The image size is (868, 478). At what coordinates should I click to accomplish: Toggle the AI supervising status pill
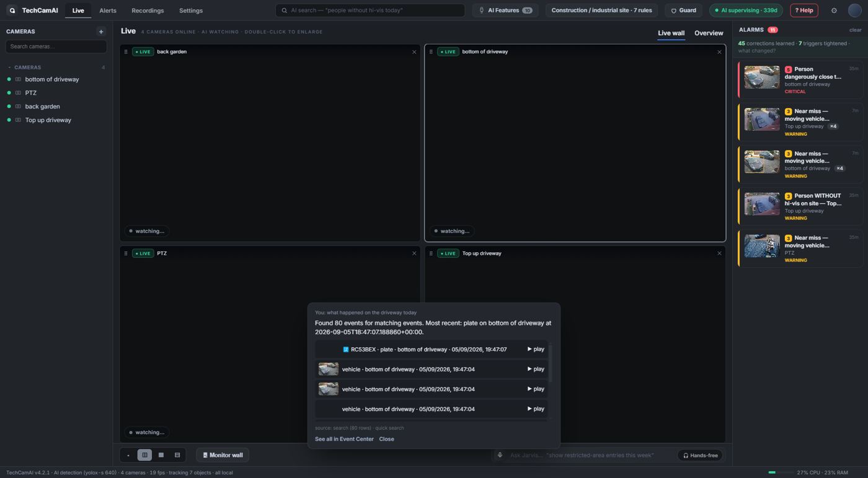click(746, 11)
